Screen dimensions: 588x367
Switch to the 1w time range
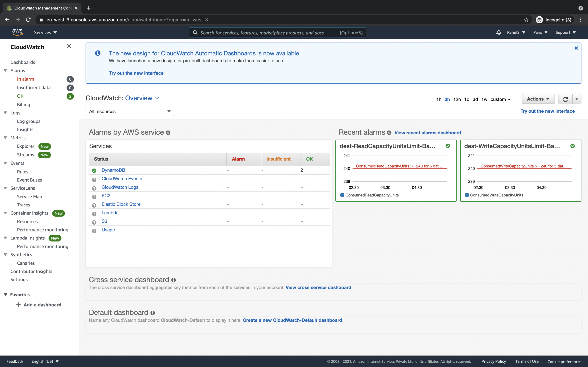click(x=484, y=99)
